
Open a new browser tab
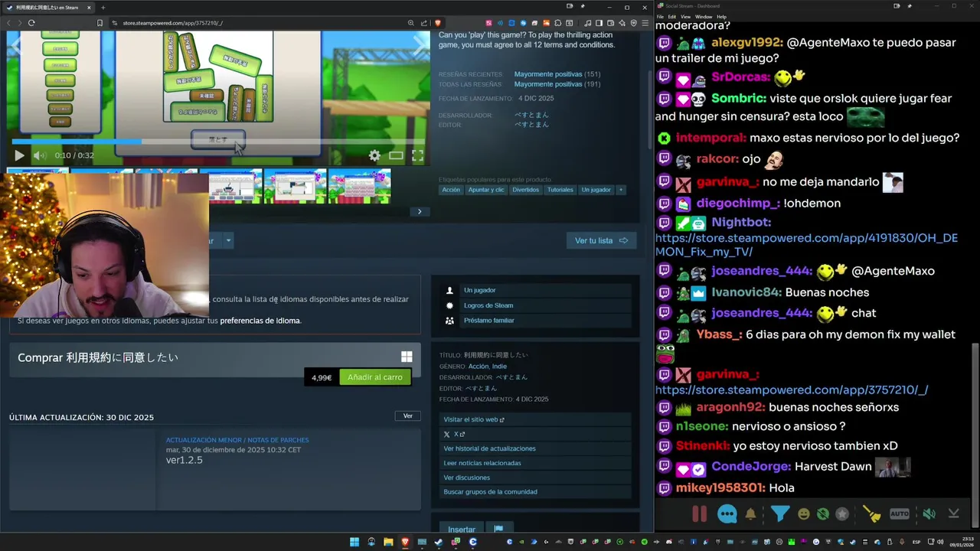pyautogui.click(x=103, y=7)
